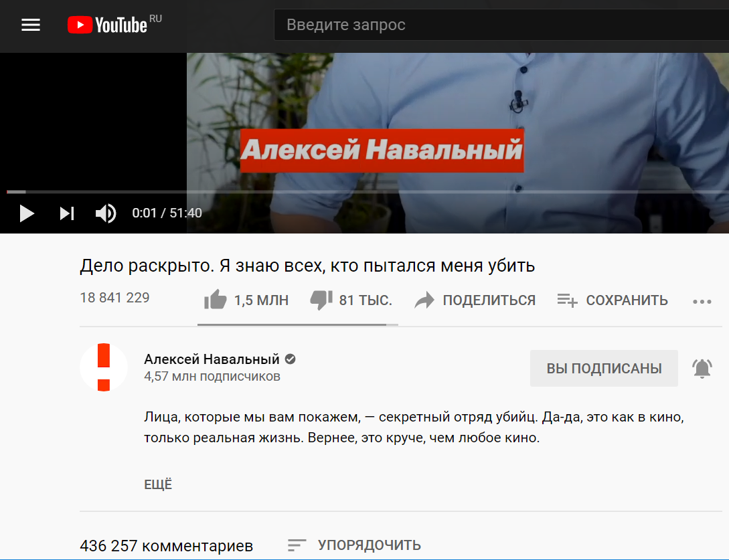The image size is (729, 560).
Task: Open the three-dot more actions menu
Action: (702, 302)
